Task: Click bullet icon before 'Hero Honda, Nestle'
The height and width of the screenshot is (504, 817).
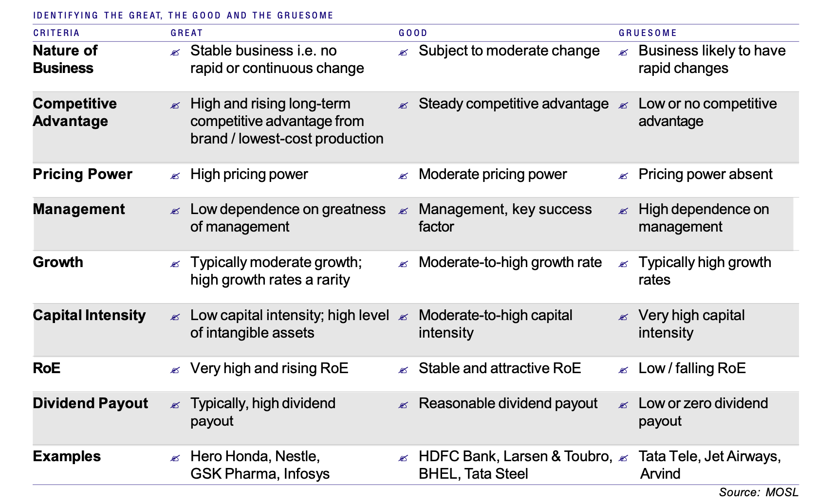Action: tap(175, 458)
